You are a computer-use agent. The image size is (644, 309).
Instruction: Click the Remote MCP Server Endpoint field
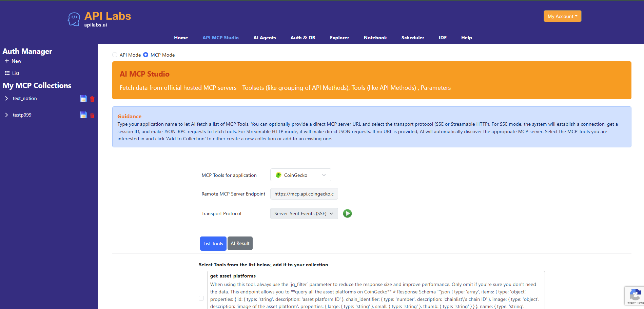click(304, 194)
